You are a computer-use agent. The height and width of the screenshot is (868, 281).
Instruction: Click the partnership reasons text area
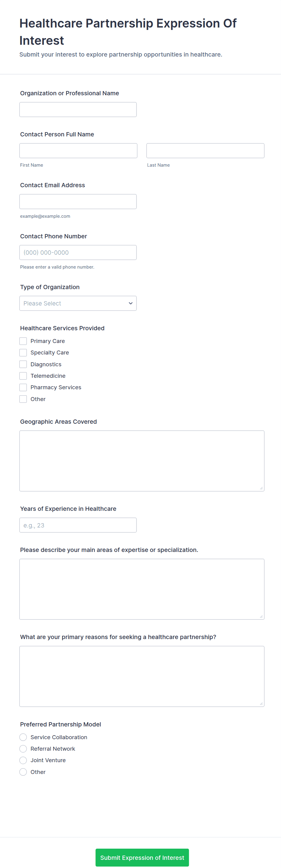click(142, 676)
